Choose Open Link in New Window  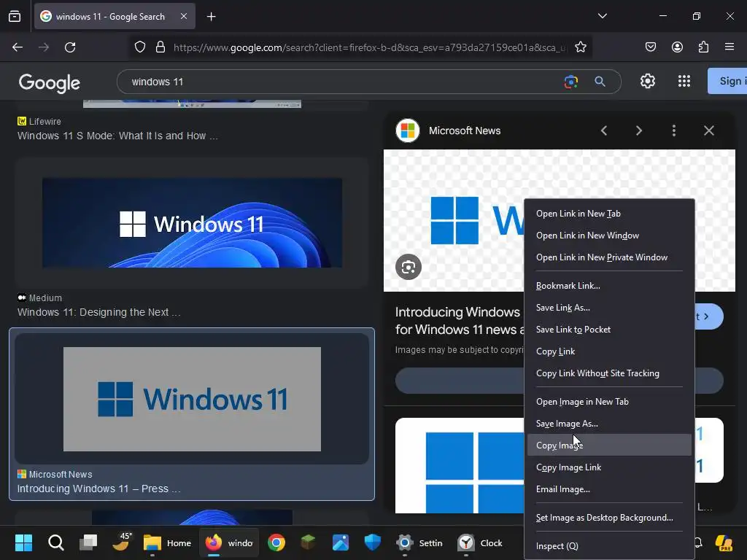pos(609,236)
